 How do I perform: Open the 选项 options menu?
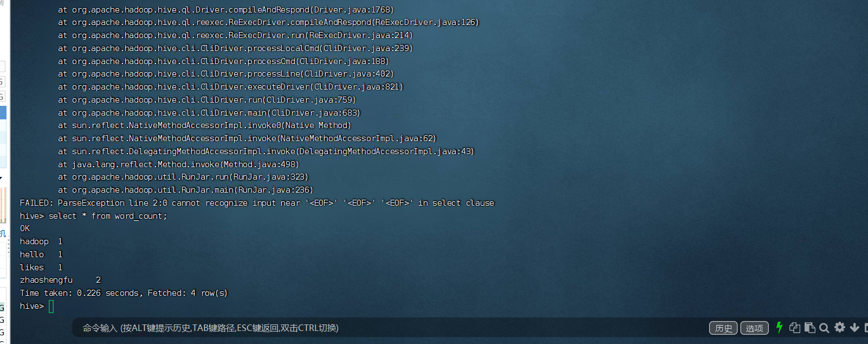point(754,328)
